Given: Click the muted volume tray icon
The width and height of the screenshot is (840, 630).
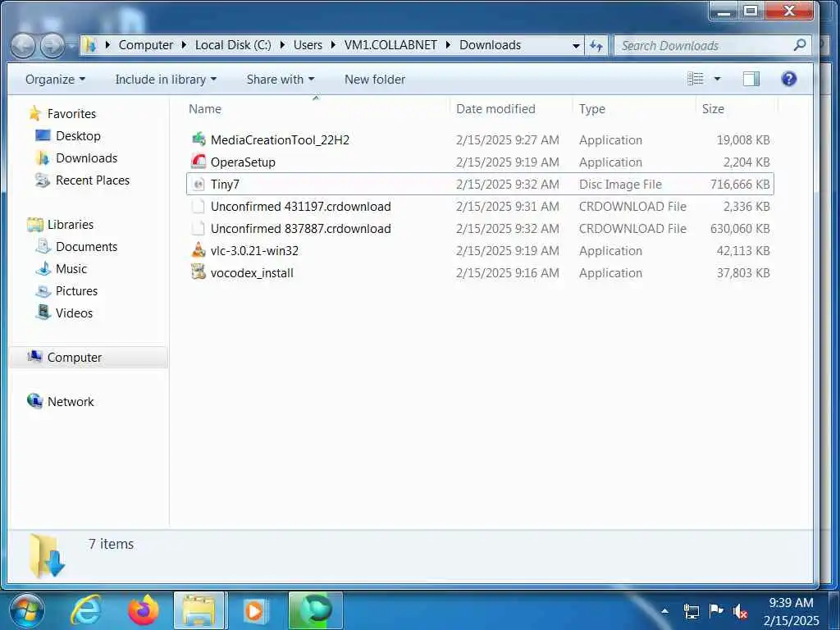Looking at the screenshot, I should [x=741, y=611].
